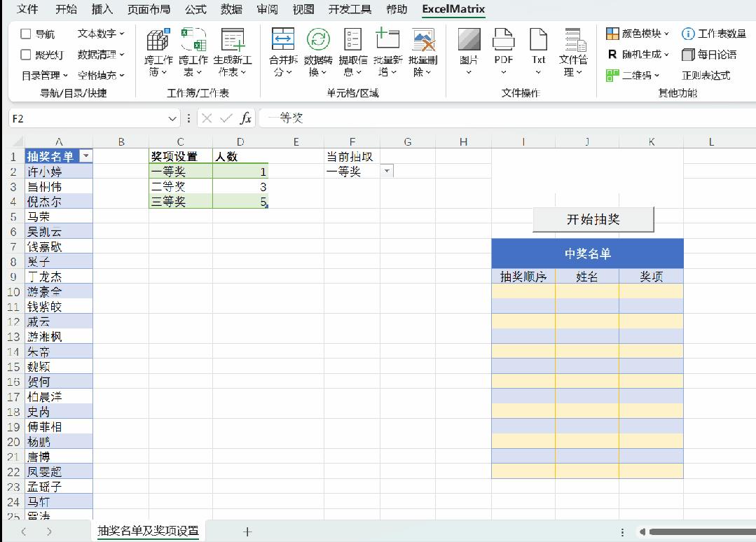Open the 提取信息 tool
The image size is (756, 542).
tap(352, 53)
